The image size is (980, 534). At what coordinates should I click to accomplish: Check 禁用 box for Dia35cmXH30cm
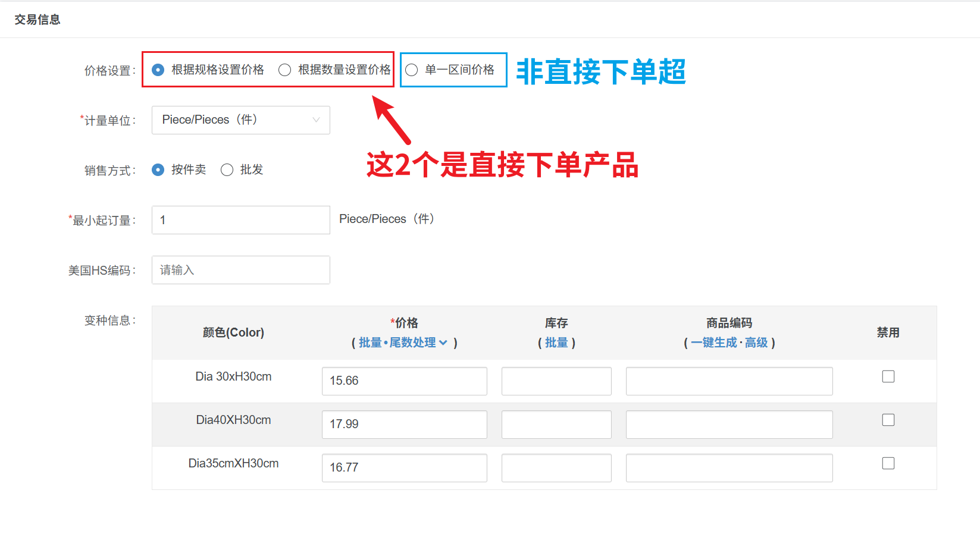point(888,463)
